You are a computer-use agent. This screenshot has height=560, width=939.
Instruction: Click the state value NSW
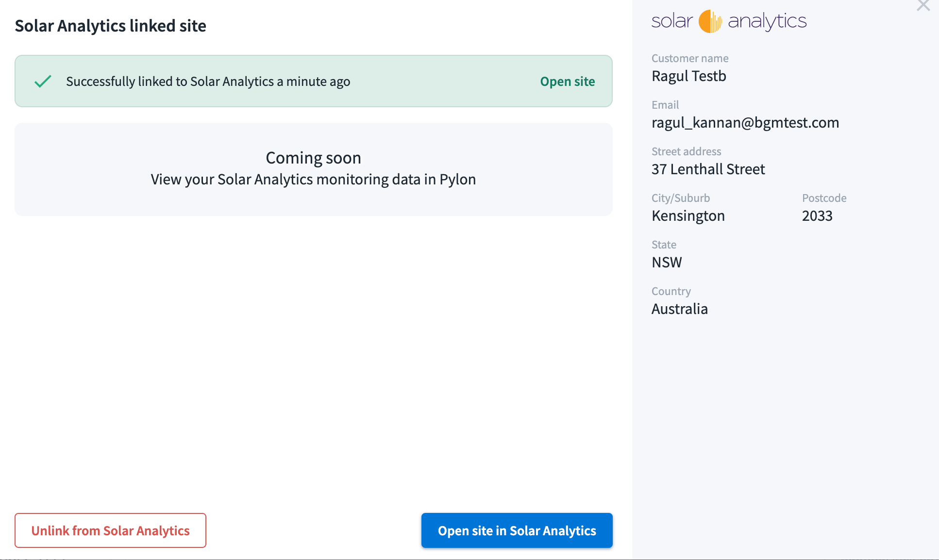[x=667, y=262]
